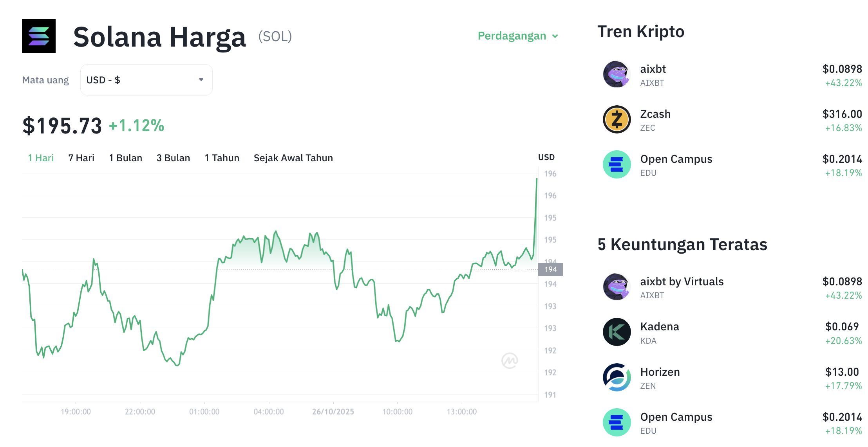Click the Kadena logo icon
Viewport: 868px width, 447px height.
pos(617,332)
